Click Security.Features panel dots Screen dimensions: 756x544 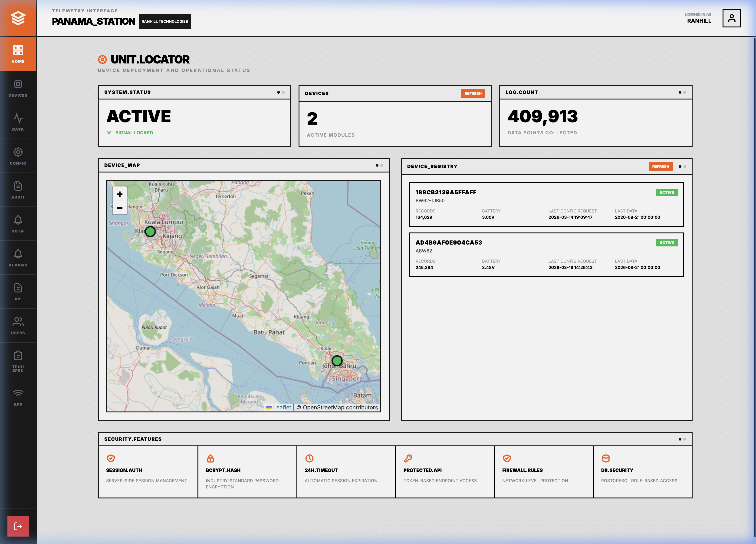[682, 439]
